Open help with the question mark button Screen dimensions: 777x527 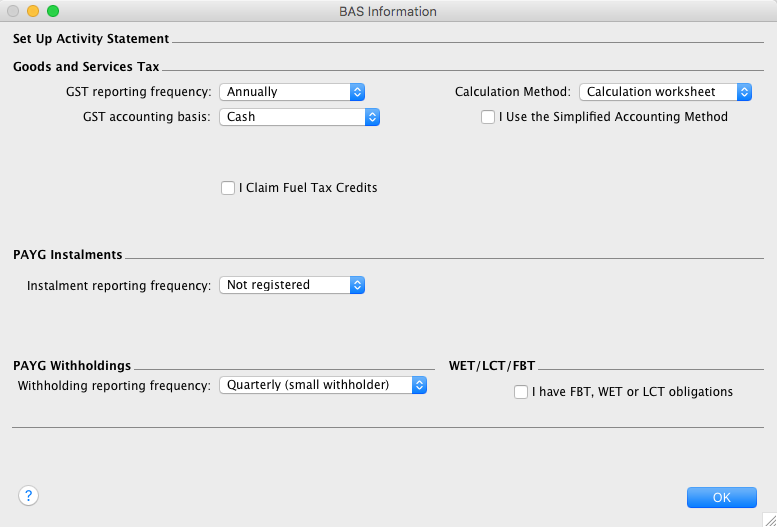tap(28, 496)
